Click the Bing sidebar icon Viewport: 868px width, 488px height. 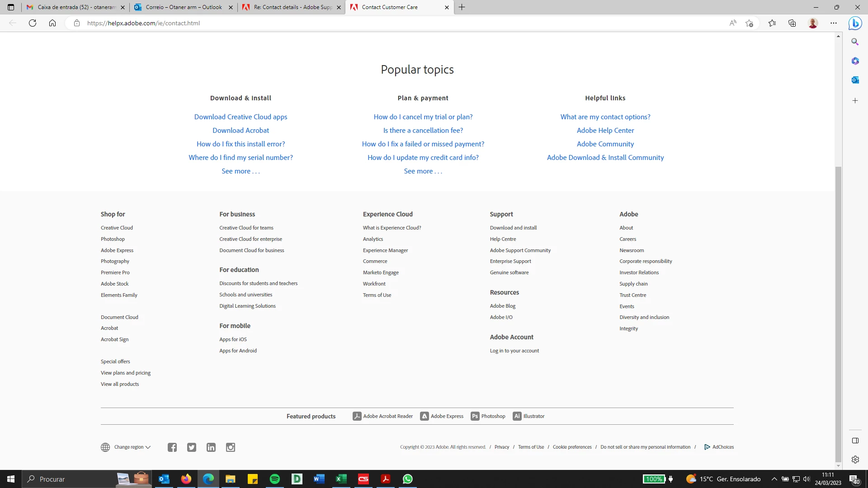click(x=855, y=23)
